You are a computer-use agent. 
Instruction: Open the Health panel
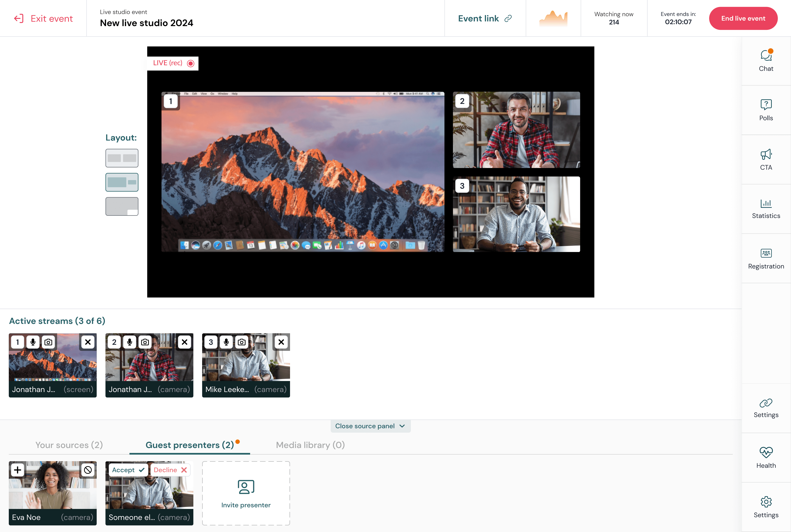coord(766,458)
